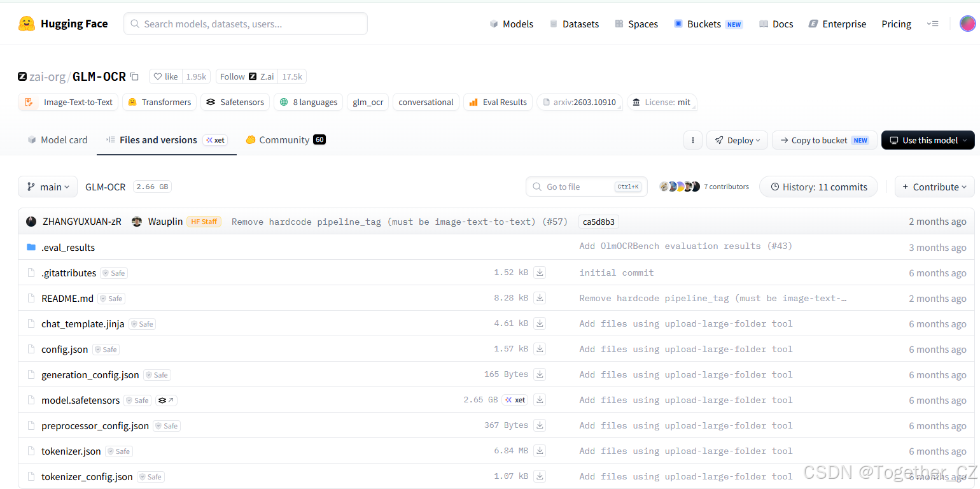
Task: Click Safe badge next to .gitattributes
Action: tap(114, 273)
